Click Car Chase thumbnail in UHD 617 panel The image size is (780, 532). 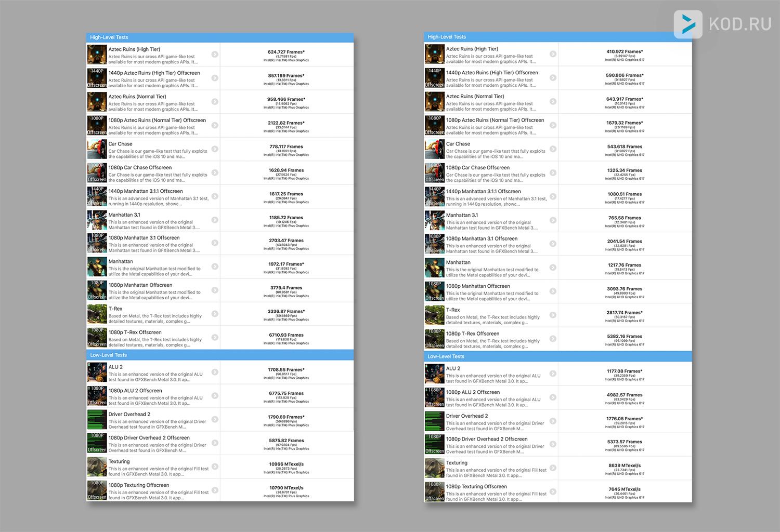[435, 149]
